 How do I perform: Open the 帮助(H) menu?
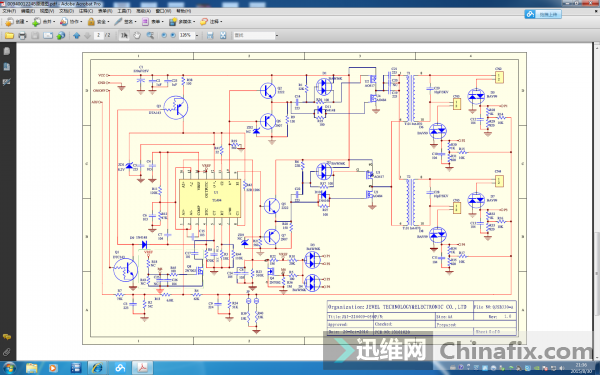click(184, 11)
